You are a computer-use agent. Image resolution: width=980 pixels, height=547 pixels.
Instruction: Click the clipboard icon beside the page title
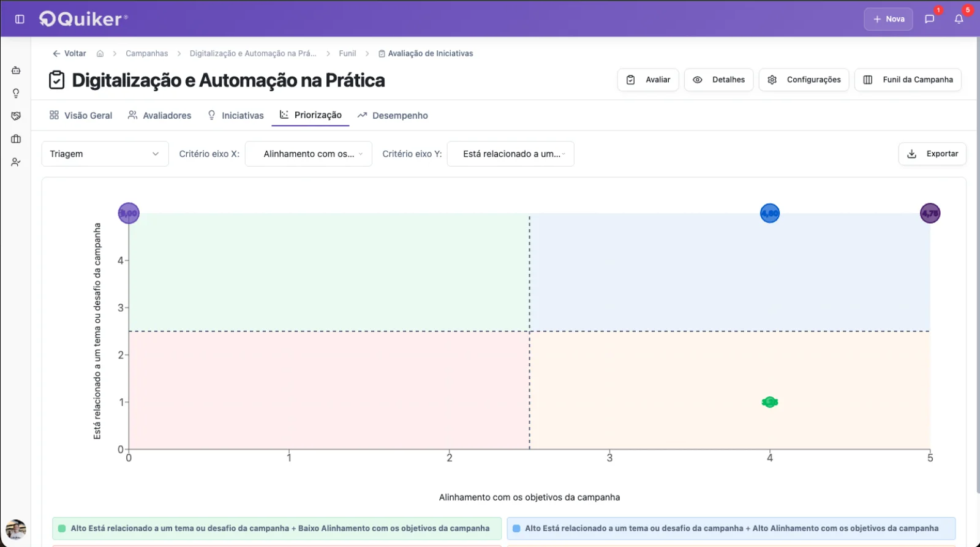(56, 80)
